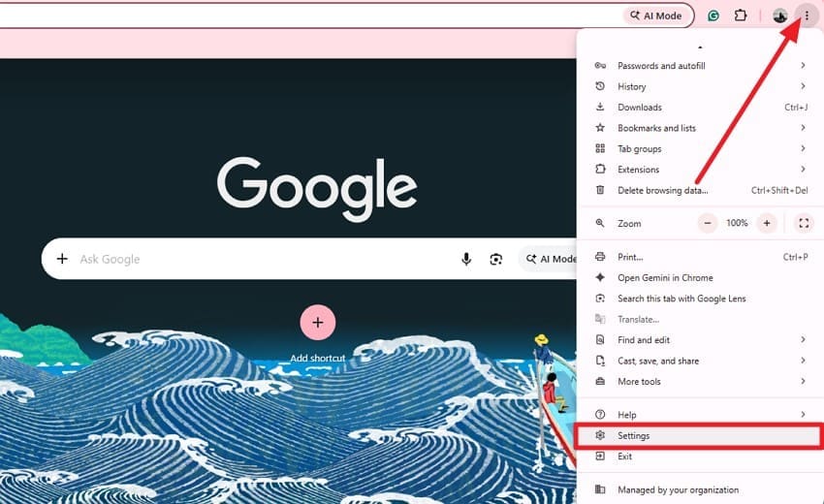Search by image with Google Lens icon
This screenshot has height=504, width=824.
click(x=495, y=259)
